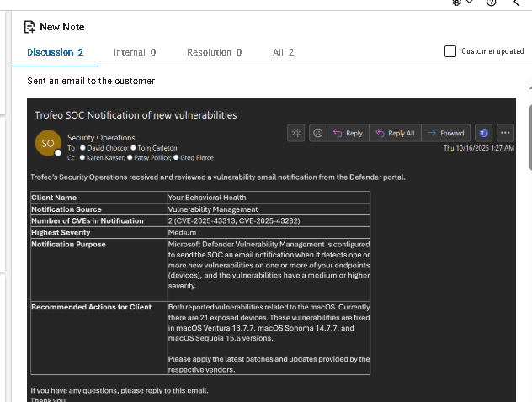Show the All notes tab

(283, 52)
